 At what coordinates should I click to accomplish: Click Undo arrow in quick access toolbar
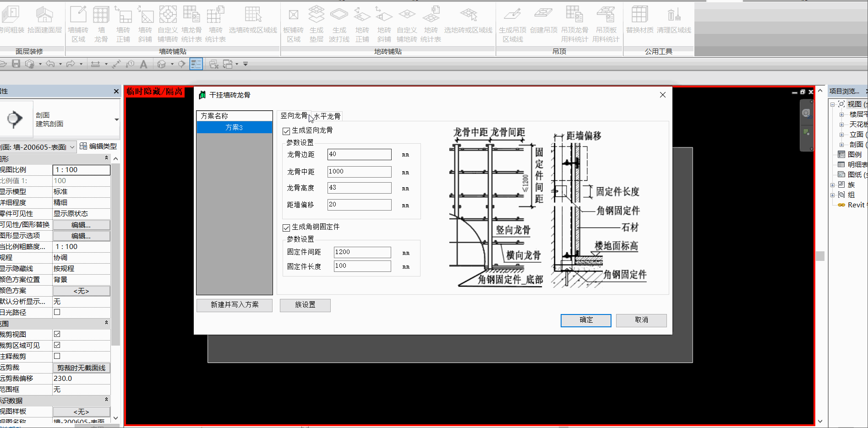tap(50, 64)
